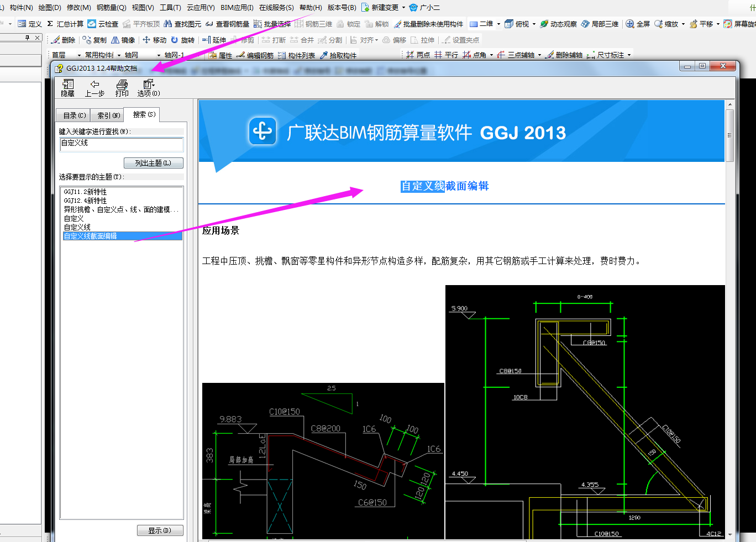Open the 缩放 (Zoom) dropdown arrow
The image size is (756, 542).
[683, 24]
